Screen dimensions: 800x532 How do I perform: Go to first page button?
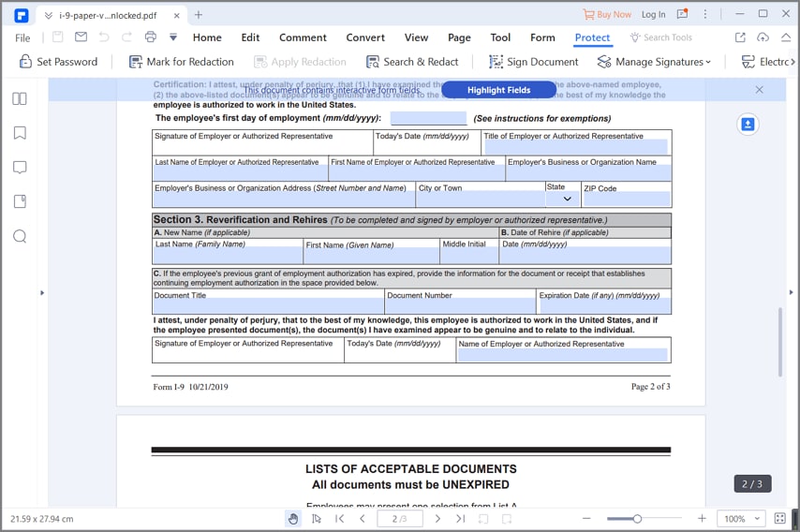(x=339, y=519)
